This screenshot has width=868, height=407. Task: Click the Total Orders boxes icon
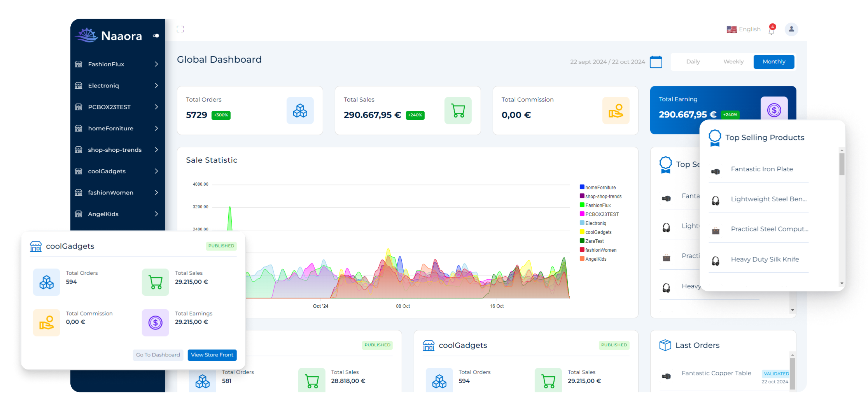[300, 111]
